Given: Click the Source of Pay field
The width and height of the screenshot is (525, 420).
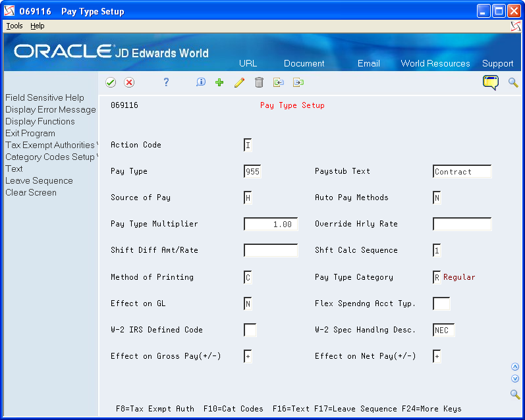Looking at the screenshot, I should coord(248,197).
